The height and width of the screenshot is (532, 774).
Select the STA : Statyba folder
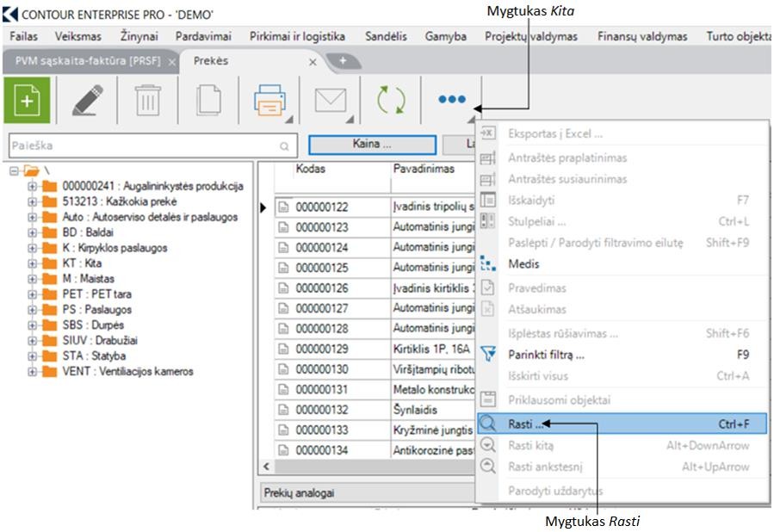pyautogui.click(x=94, y=356)
